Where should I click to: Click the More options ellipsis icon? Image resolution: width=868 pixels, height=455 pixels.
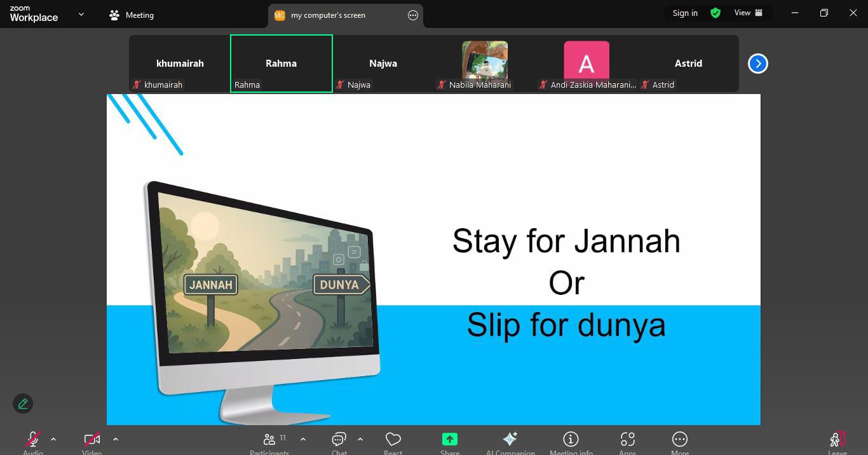[679, 440]
